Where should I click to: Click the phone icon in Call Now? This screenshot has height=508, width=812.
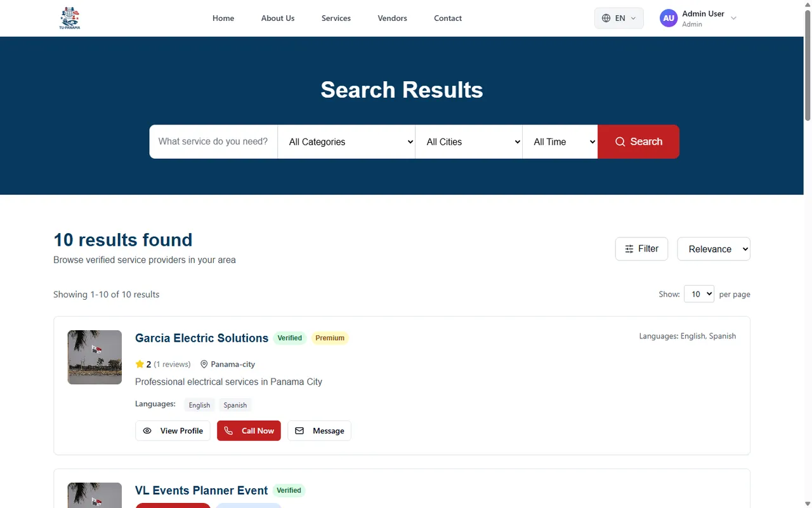point(228,431)
